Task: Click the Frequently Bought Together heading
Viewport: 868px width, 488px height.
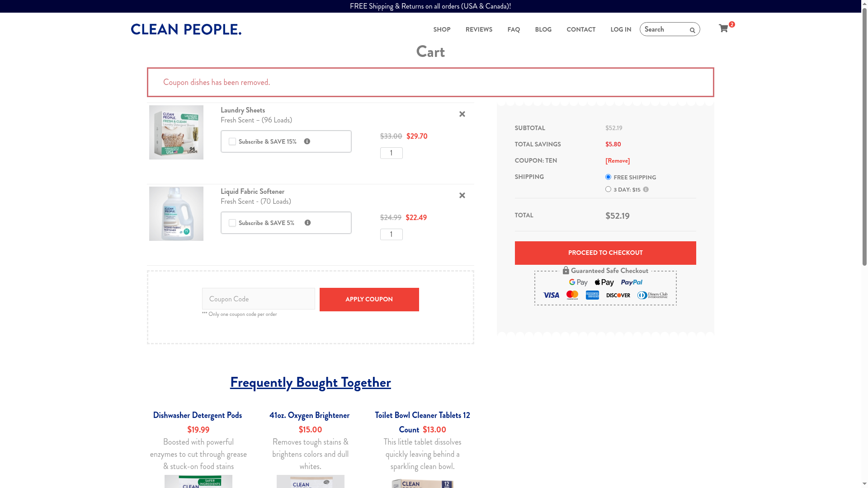Action: pos(311,382)
